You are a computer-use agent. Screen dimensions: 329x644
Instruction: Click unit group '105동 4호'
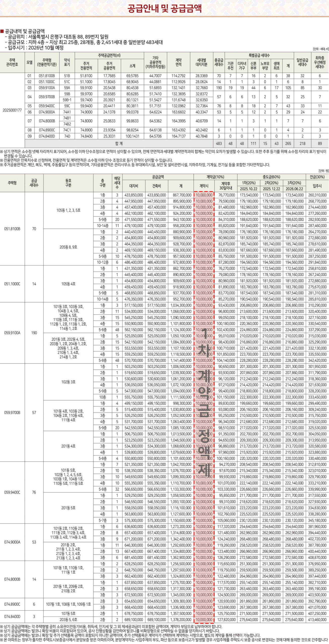click(x=68, y=284)
